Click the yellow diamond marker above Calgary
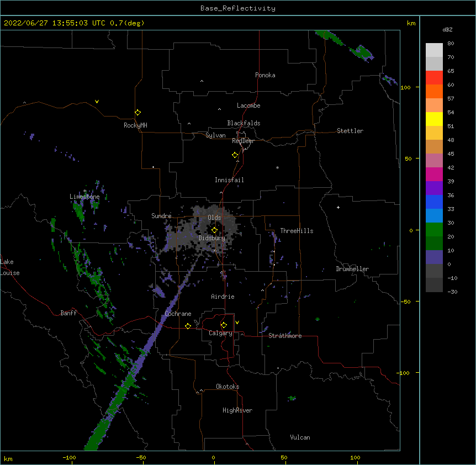 point(224,325)
